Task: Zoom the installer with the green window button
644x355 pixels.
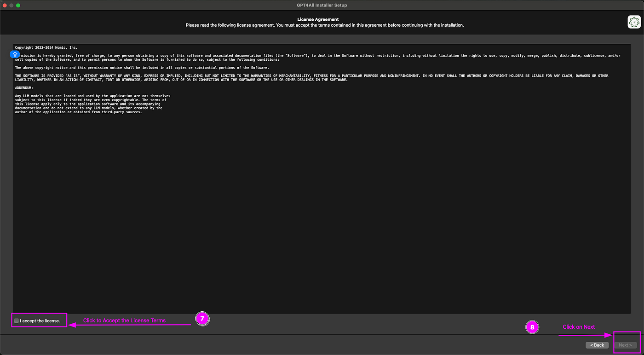Action: [x=18, y=5]
